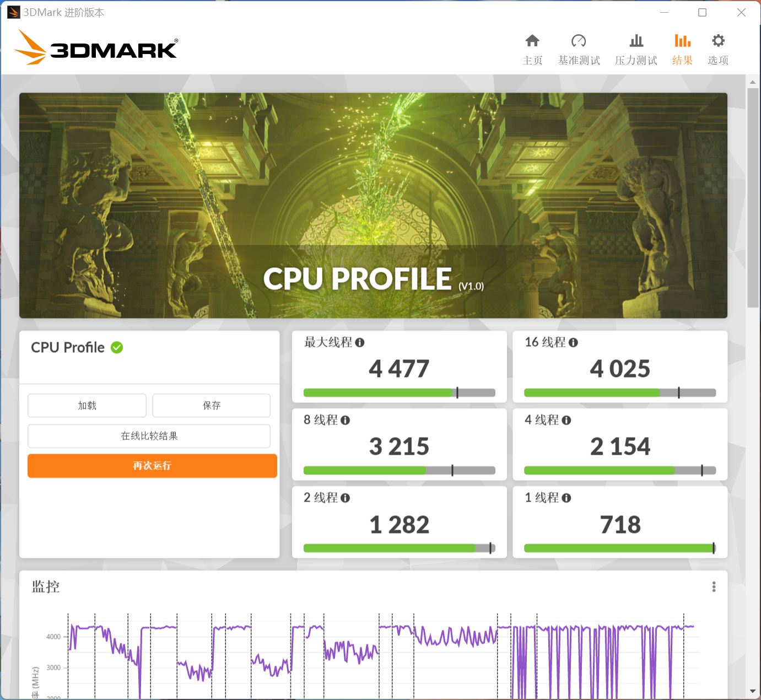Select the 结果 results chart icon
Viewport: 761px width, 700px height.
click(x=682, y=41)
